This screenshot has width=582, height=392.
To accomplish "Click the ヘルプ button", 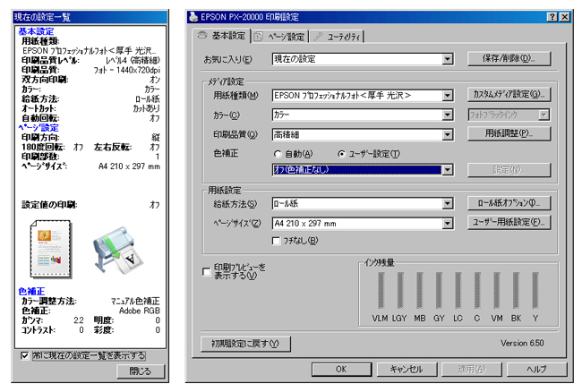I will (536, 370).
